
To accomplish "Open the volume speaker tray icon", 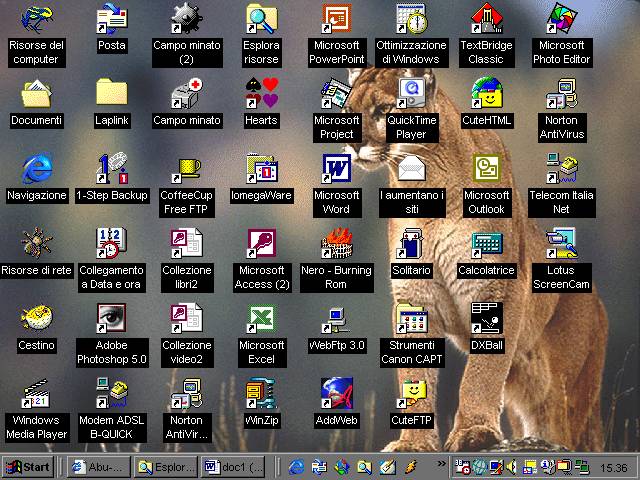I will [511, 467].
